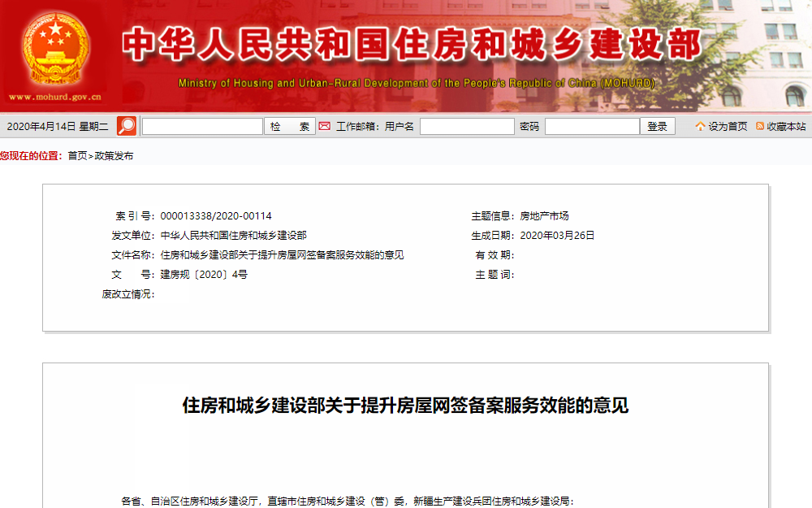Click the 工作邮箱 label
The width and height of the screenshot is (812, 508).
[x=357, y=127]
